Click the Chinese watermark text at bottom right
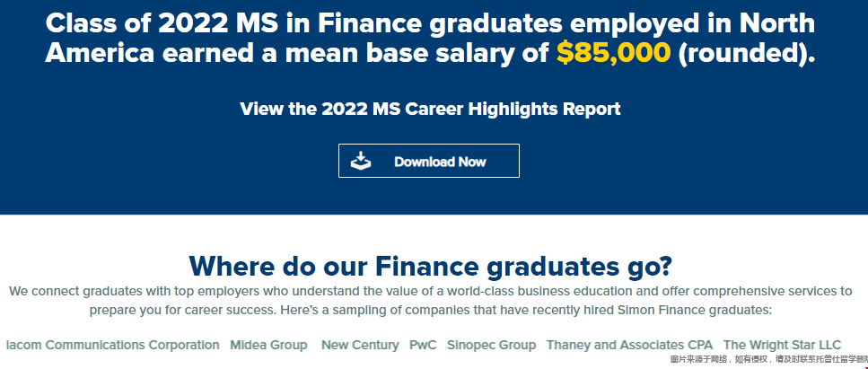The width and height of the screenshot is (868, 369). [769, 360]
